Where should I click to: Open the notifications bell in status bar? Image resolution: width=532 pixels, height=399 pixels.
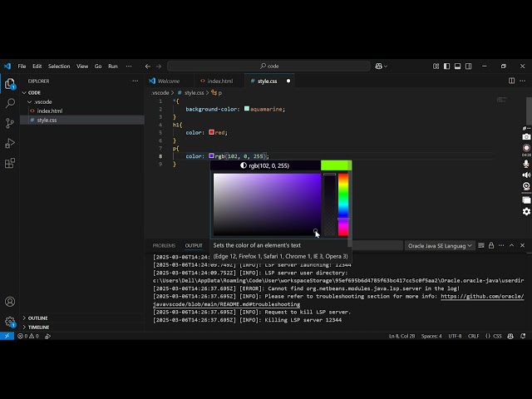(x=523, y=336)
